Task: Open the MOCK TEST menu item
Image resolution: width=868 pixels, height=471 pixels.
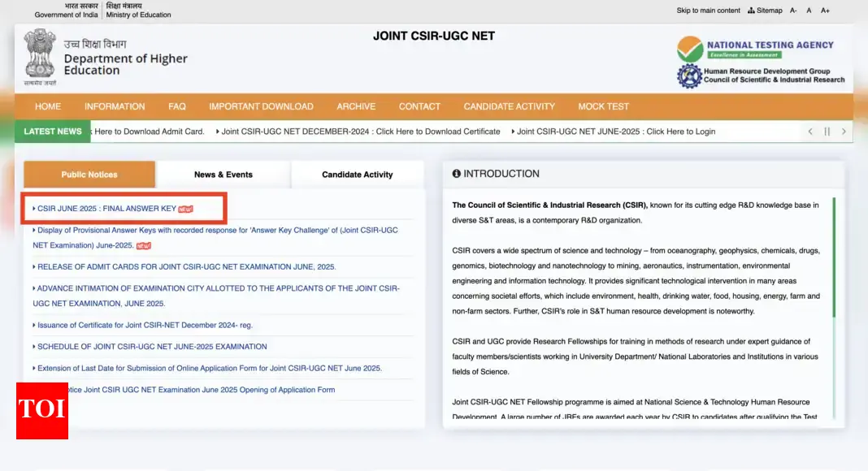Action: click(603, 106)
